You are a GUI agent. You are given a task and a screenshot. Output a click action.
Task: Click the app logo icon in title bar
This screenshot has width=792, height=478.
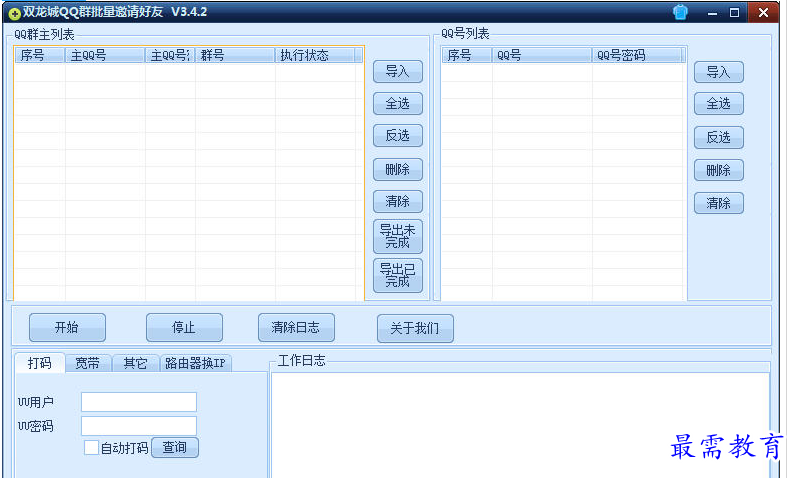[14, 14]
